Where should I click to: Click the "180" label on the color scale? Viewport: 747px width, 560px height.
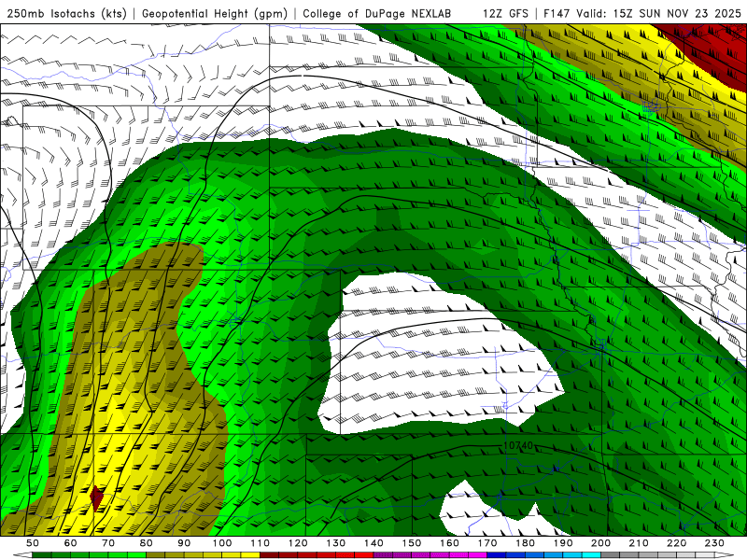point(526,543)
